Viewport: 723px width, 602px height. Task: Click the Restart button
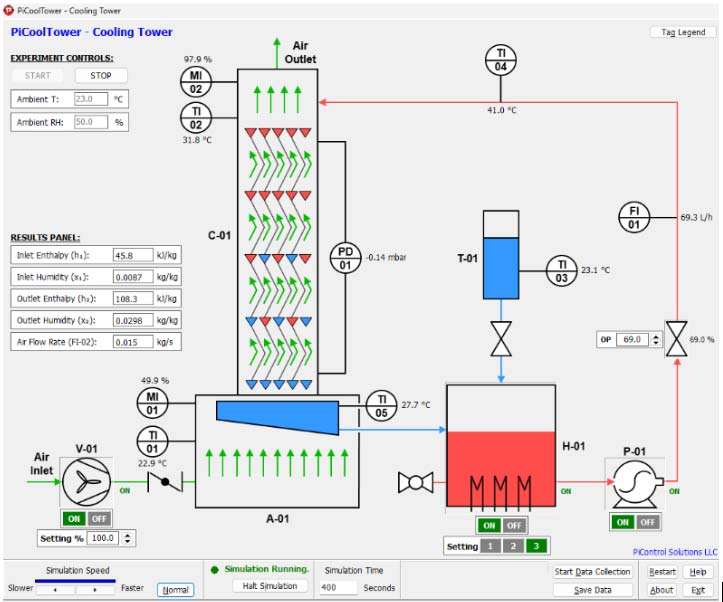662,572
